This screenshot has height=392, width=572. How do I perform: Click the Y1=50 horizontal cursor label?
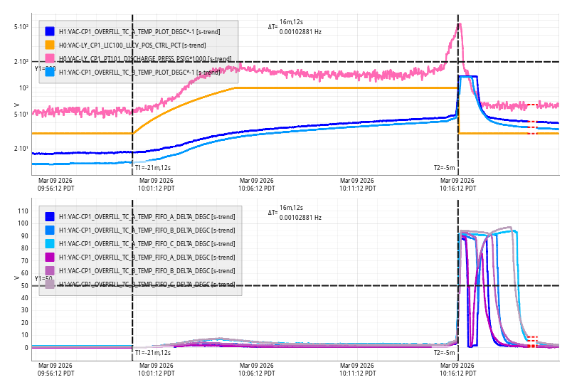click(x=43, y=279)
